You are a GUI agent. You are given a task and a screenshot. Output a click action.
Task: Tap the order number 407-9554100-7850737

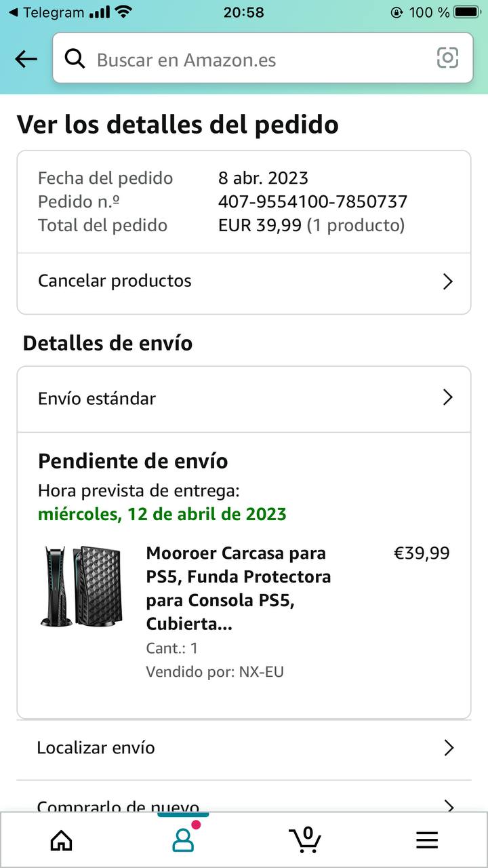point(312,201)
